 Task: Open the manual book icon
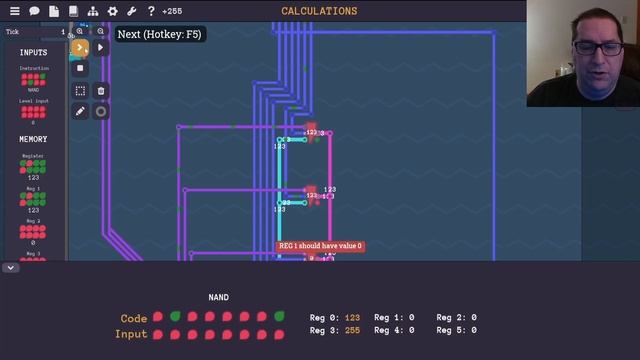click(x=73, y=11)
